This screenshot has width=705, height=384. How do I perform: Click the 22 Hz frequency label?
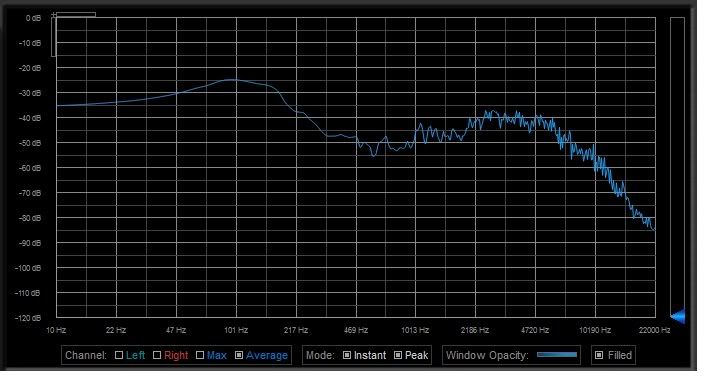coord(116,330)
